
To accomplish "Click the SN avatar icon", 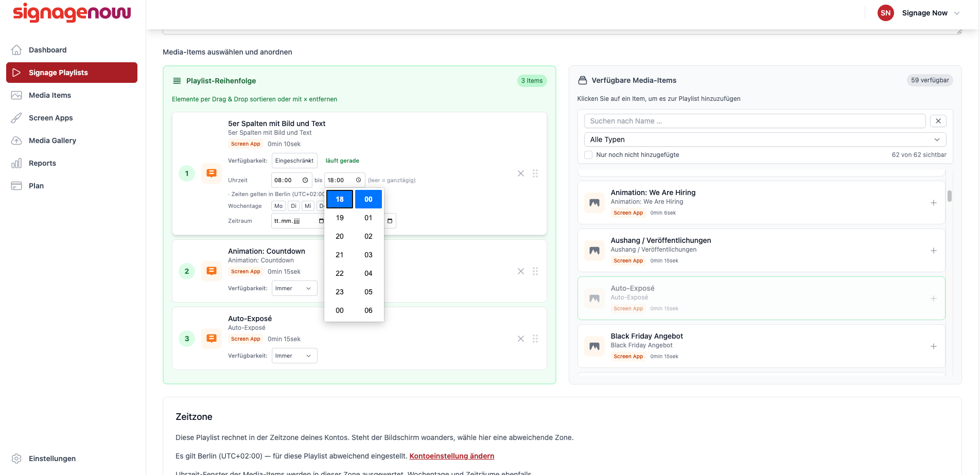I will pos(885,13).
